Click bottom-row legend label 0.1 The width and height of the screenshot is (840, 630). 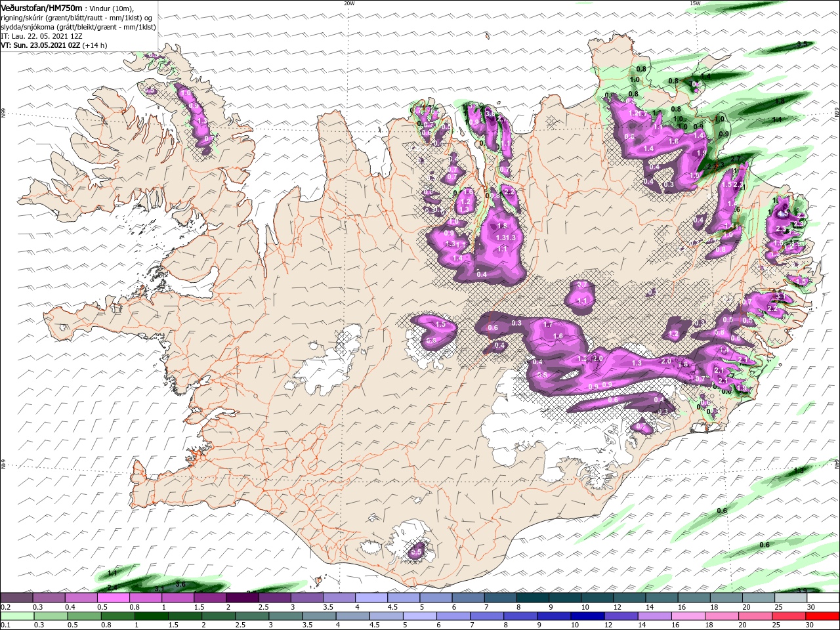pyautogui.click(x=5, y=625)
